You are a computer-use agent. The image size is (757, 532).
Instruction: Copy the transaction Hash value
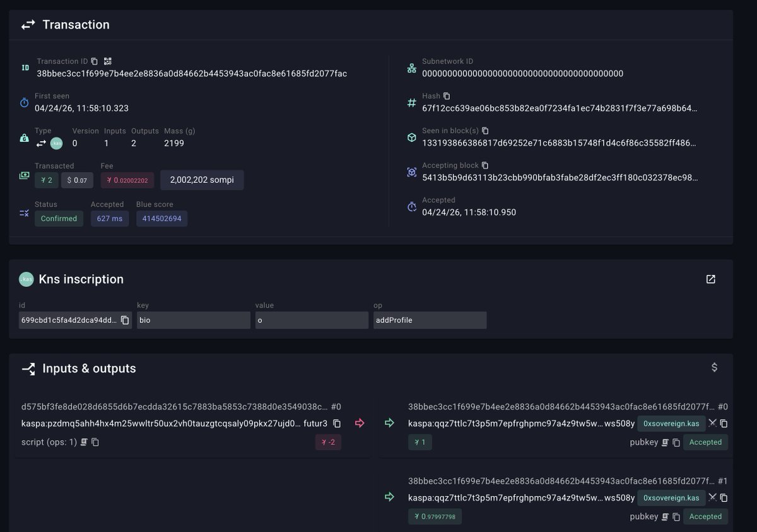tap(447, 96)
